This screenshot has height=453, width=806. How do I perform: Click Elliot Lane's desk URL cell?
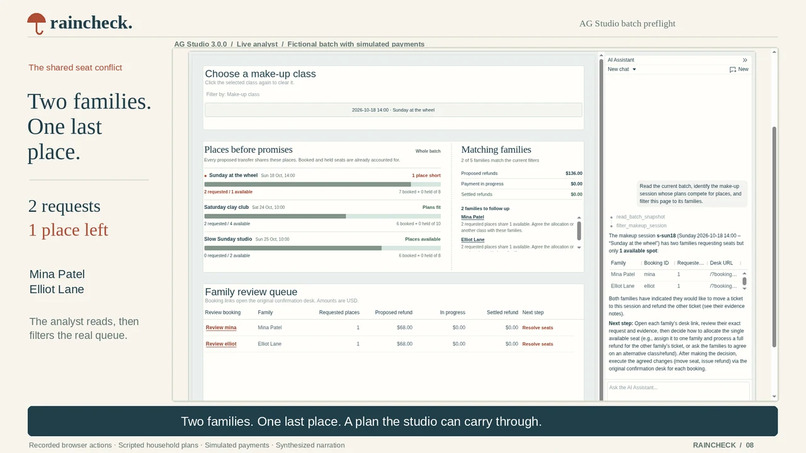(x=723, y=286)
